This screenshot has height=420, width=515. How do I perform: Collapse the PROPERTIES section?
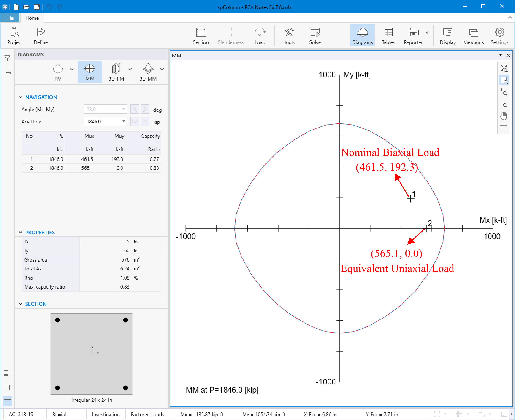20,232
